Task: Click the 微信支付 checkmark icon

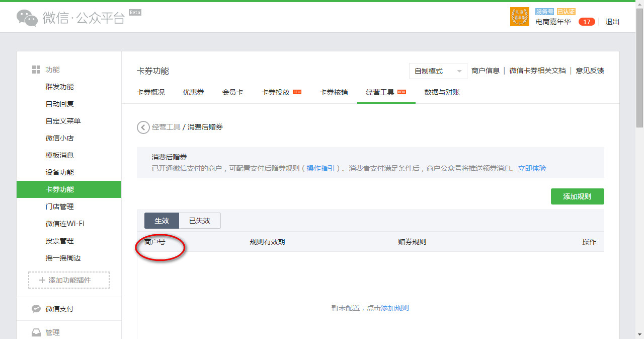Action: (x=36, y=309)
